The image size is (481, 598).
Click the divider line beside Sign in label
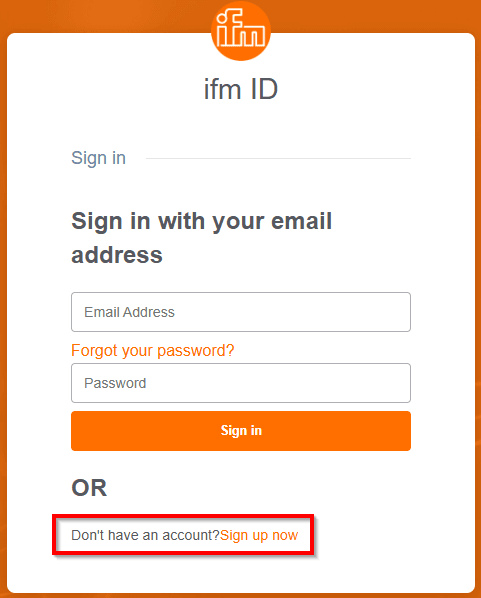[278, 158]
